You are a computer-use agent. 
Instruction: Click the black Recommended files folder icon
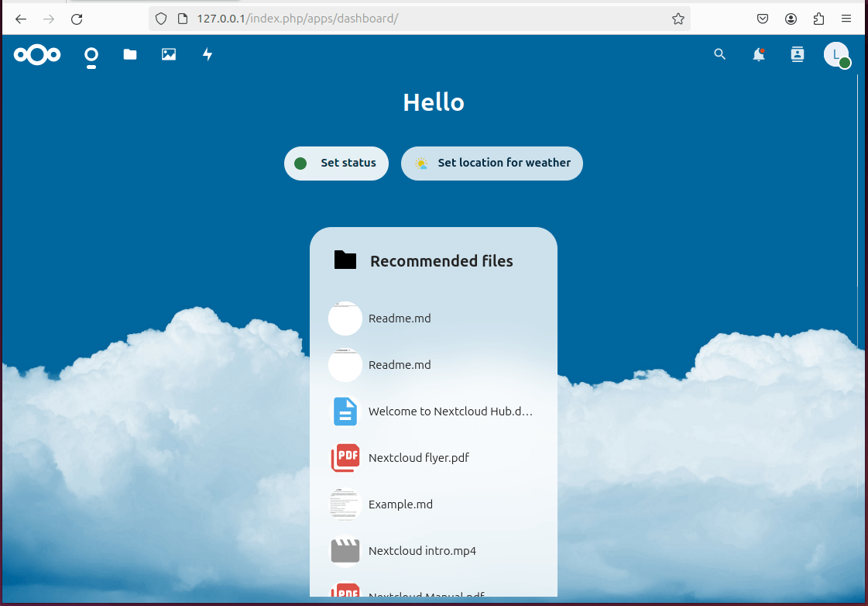[x=345, y=260]
